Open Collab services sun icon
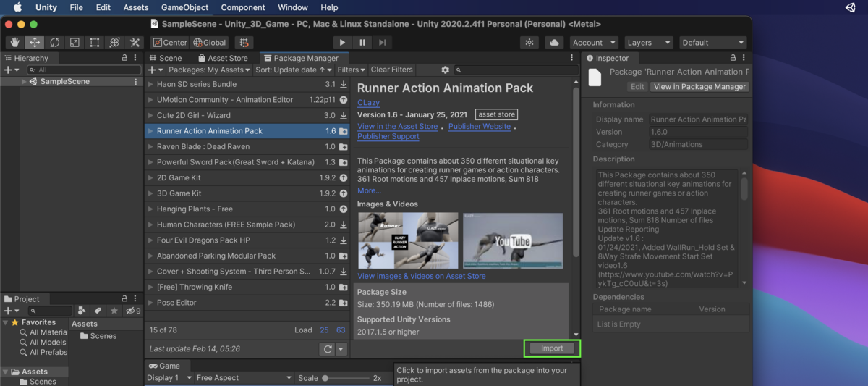The width and height of the screenshot is (868, 386). [x=530, y=43]
